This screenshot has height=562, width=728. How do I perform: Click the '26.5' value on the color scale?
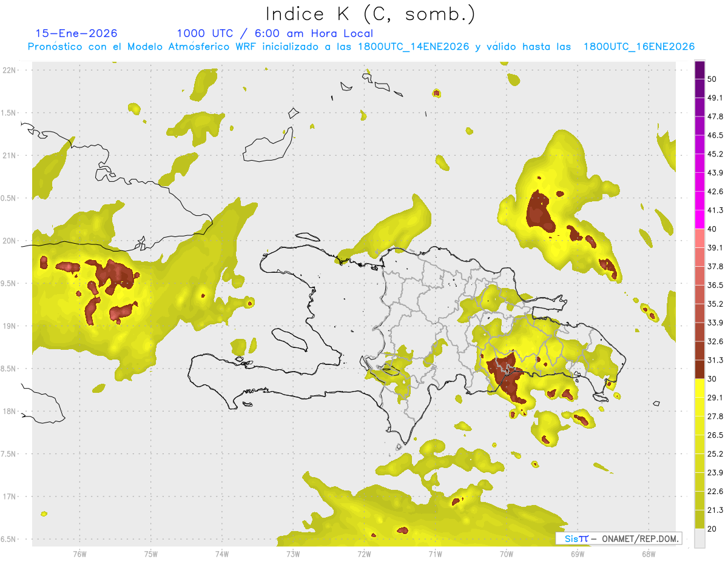715,435
